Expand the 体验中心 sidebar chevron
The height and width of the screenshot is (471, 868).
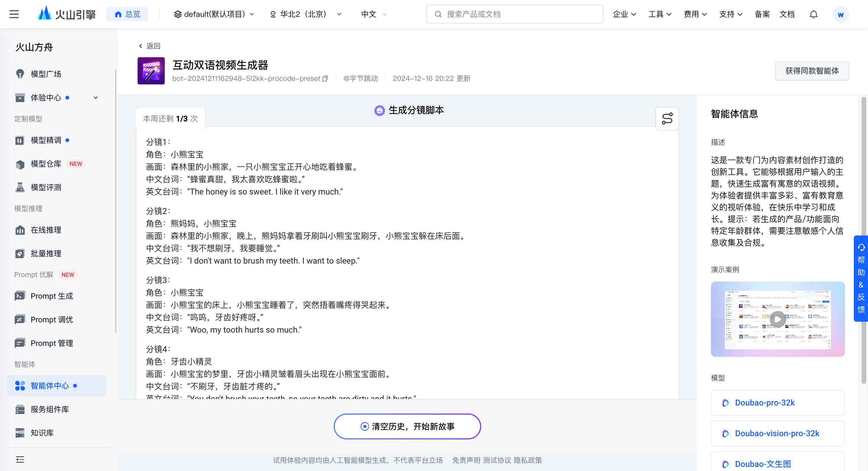96,98
